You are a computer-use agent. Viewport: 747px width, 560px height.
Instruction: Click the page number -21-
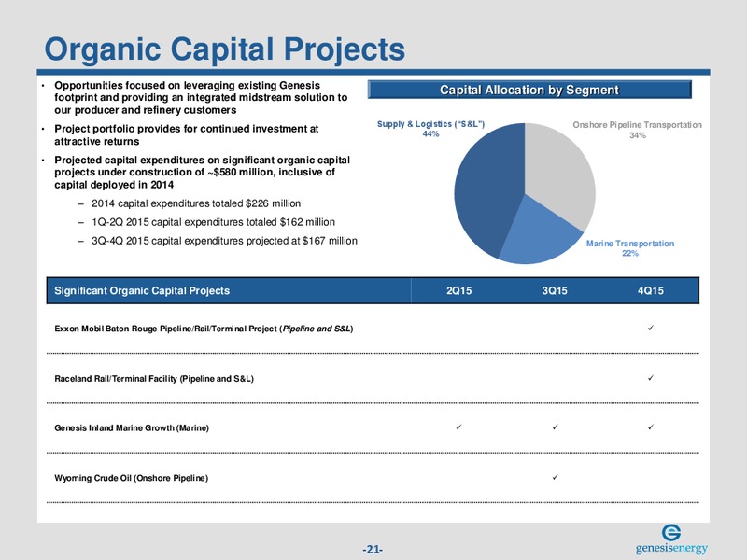373,550
